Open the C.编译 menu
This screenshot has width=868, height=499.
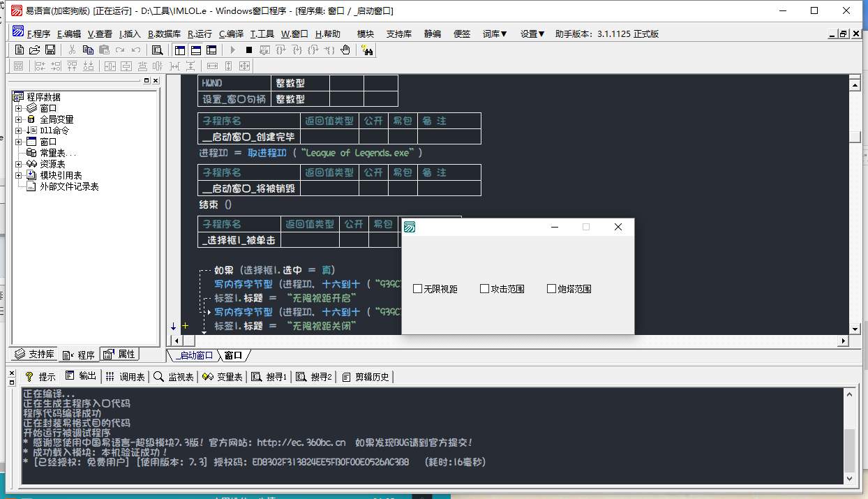click(x=231, y=33)
